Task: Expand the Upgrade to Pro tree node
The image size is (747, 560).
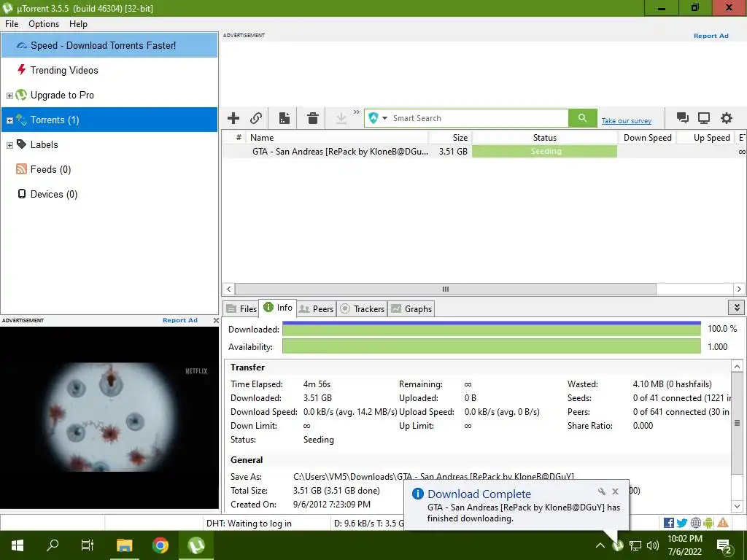Action: click(9, 96)
